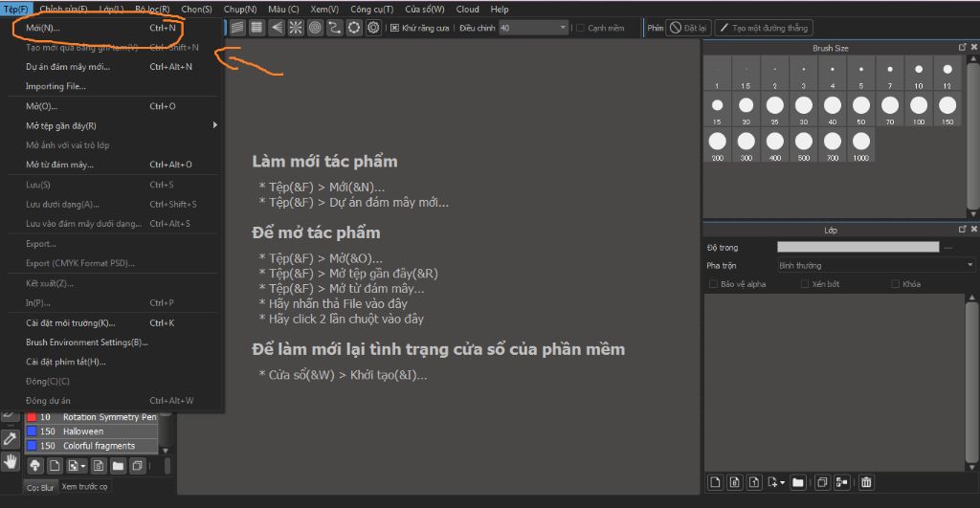980x508 pixels.
Task: Enable Bảo vệ alpha checkbox
Action: (713, 284)
